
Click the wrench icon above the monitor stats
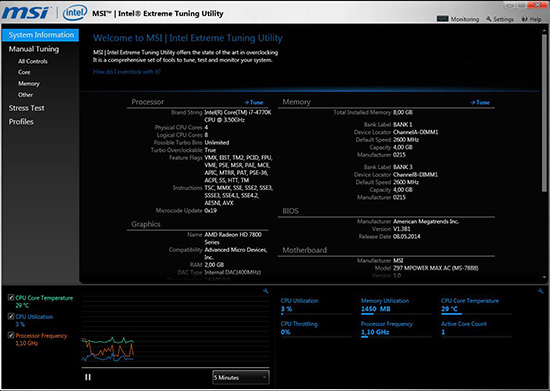pyautogui.click(x=541, y=291)
